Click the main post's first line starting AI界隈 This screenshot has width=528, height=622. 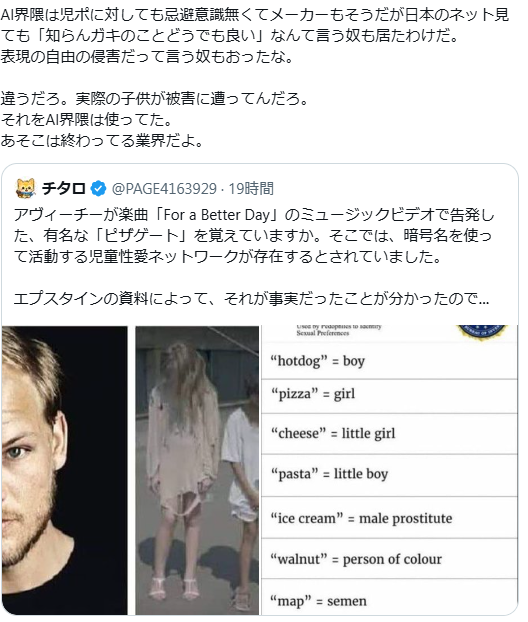[255, 15]
